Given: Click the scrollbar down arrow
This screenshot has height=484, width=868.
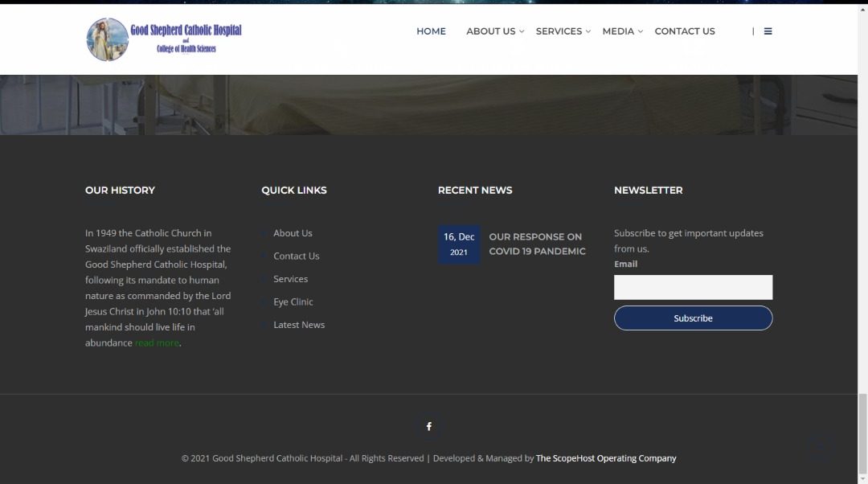Looking at the screenshot, I should point(862,478).
